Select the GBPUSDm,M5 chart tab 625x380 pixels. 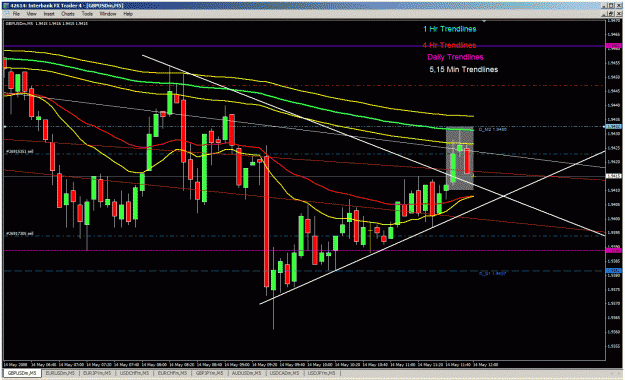(x=22, y=373)
